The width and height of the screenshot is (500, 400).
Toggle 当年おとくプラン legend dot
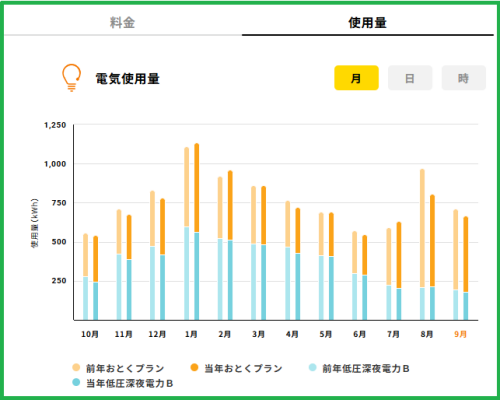pyautogui.click(x=194, y=367)
